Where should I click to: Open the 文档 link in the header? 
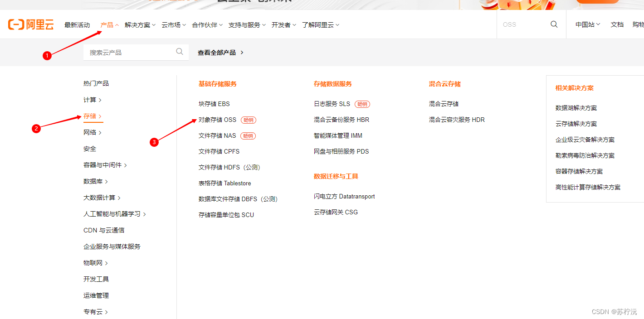[617, 24]
